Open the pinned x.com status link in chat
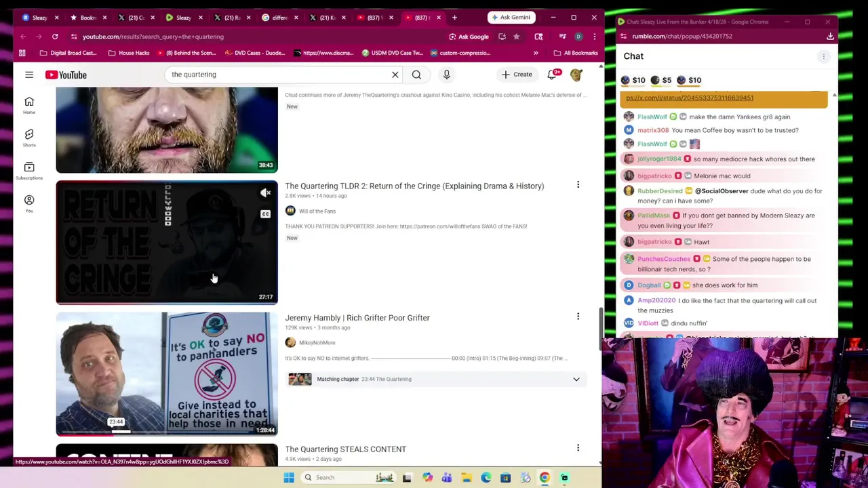This screenshot has width=868, height=488. 690,98
